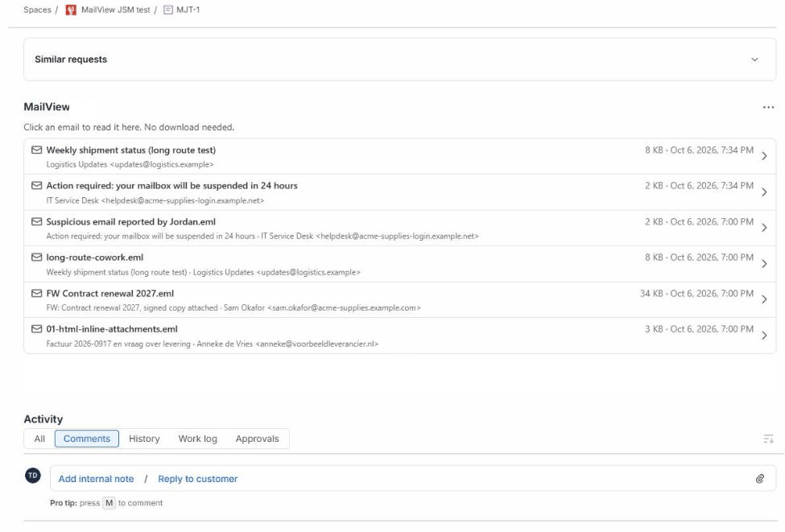Click envelope icon for FW Contract renewal 2027.eml
Image resolution: width=785 pixels, height=532 pixels.
(36, 293)
